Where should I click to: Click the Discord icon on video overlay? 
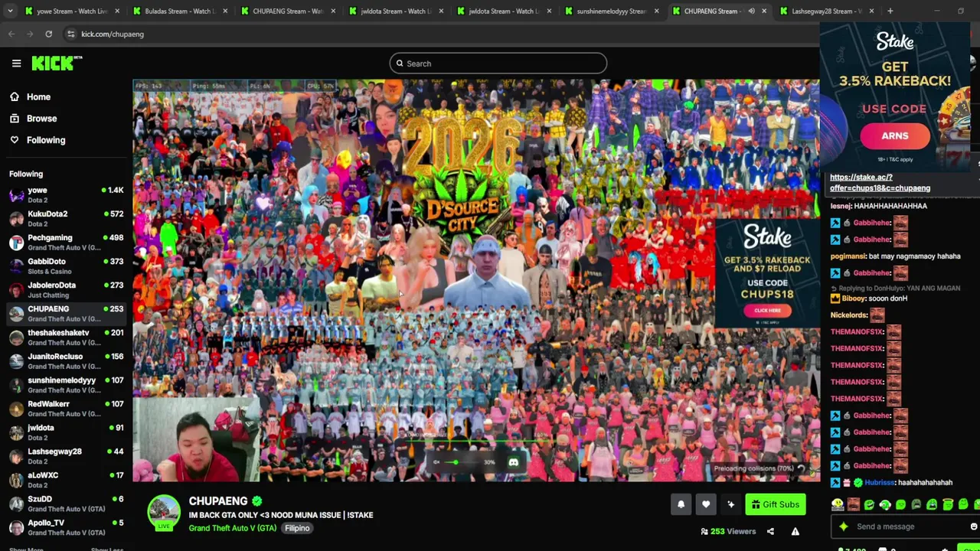pyautogui.click(x=513, y=462)
